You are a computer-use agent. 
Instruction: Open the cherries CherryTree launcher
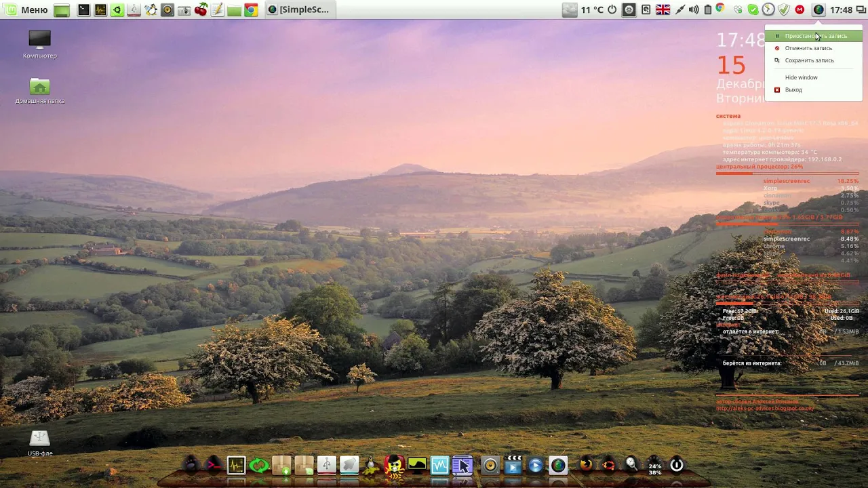(x=201, y=10)
